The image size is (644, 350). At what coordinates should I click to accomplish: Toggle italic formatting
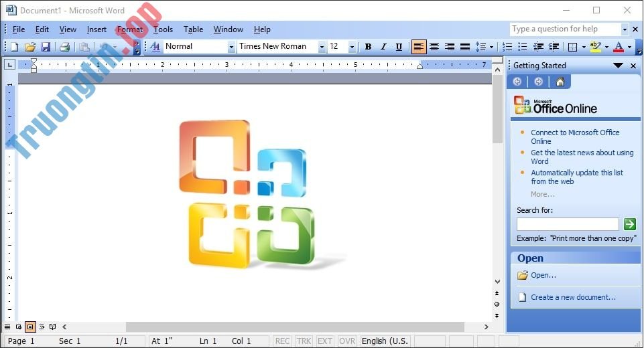[x=383, y=47]
